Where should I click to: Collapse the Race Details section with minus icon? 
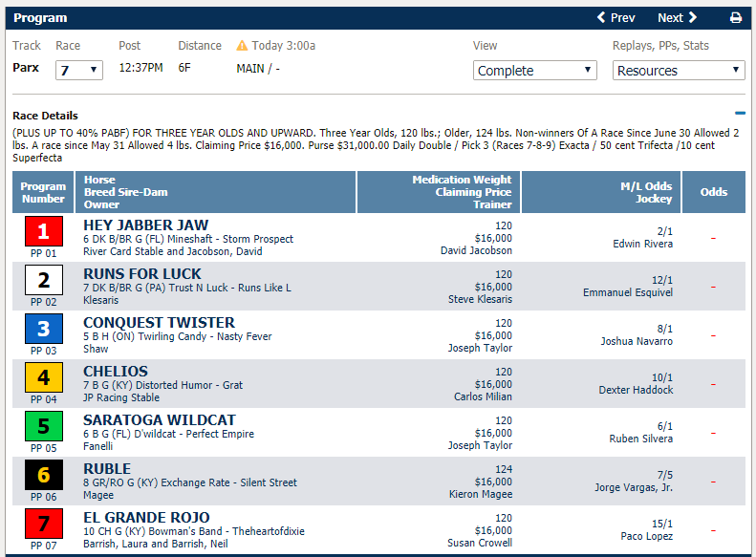[740, 114]
